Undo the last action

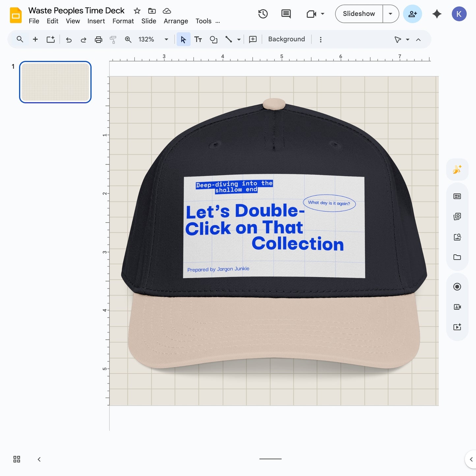tap(69, 40)
